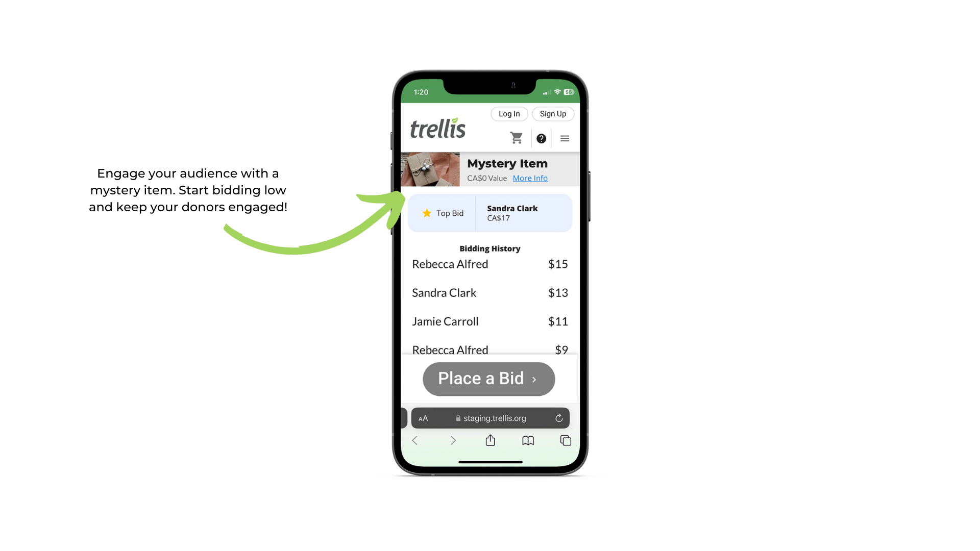Click the Log In button
The image size is (980, 551).
508,113
